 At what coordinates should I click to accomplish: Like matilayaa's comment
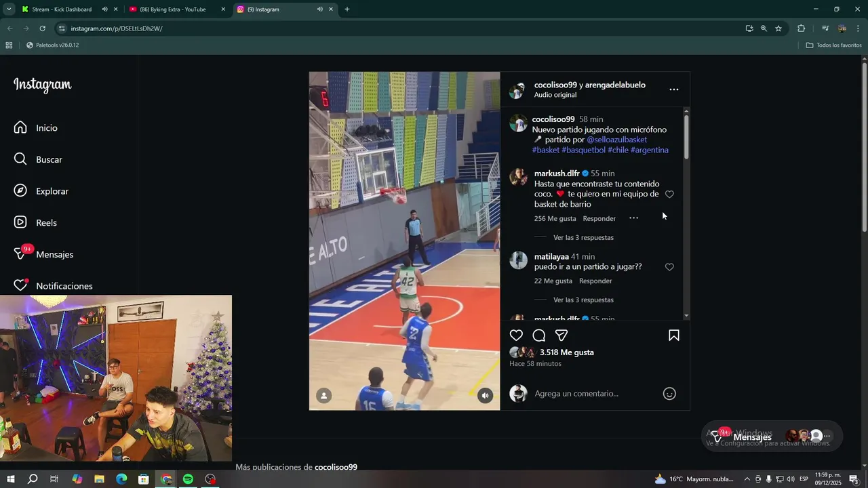click(x=669, y=267)
